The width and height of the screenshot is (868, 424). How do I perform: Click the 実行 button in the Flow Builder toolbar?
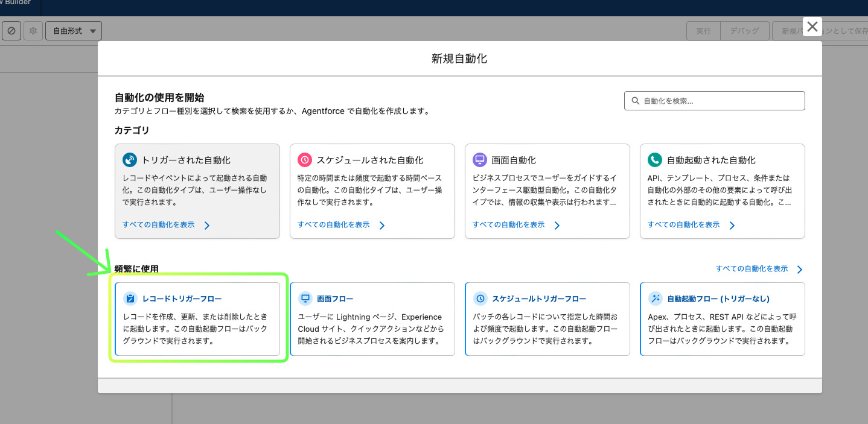pos(704,31)
